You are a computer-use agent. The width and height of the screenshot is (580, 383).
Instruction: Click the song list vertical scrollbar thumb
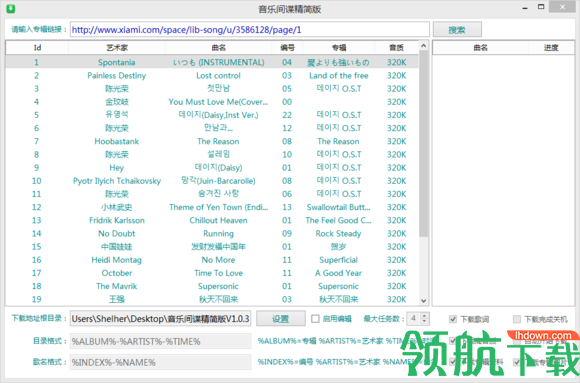(x=424, y=144)
